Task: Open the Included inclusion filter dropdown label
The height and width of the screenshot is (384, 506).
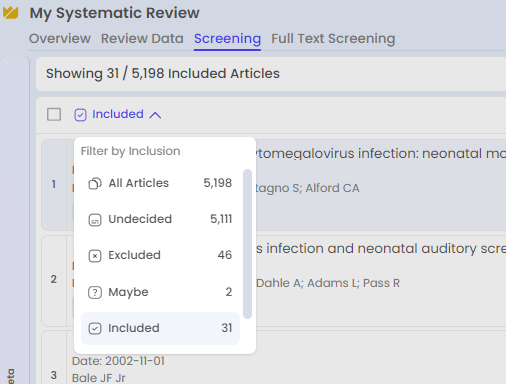Action: pos(118,114)
